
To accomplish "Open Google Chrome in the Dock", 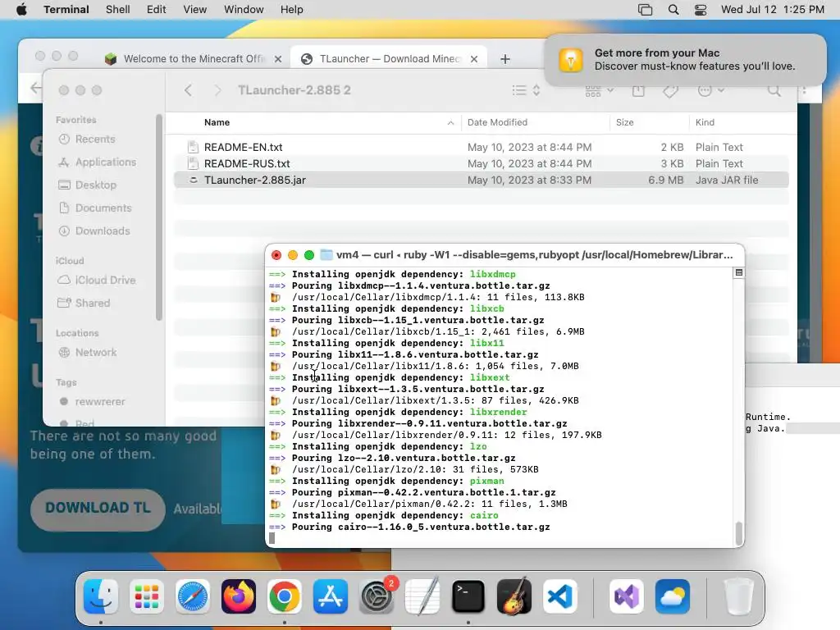I will click(x=285, y=596).
